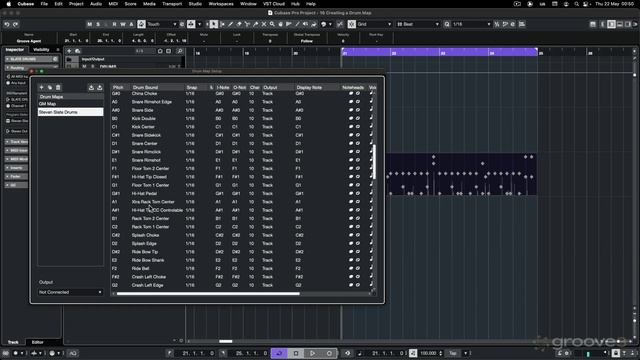Select the Zoom magnifier tool
Viewport: 640px width, 360px height.
(272, 24)
